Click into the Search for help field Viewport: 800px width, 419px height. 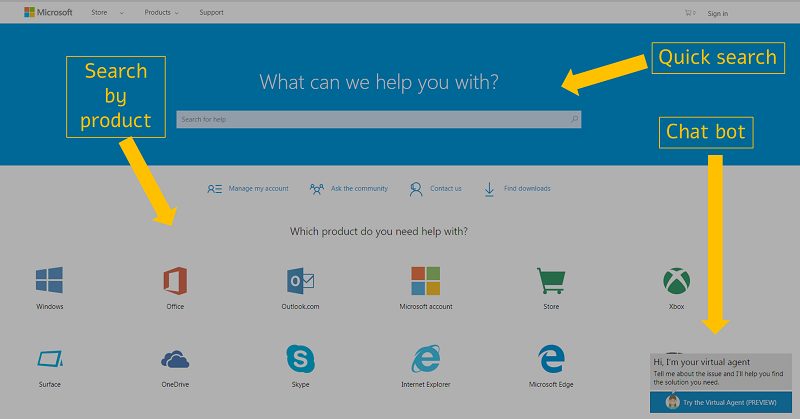[379, 119]
